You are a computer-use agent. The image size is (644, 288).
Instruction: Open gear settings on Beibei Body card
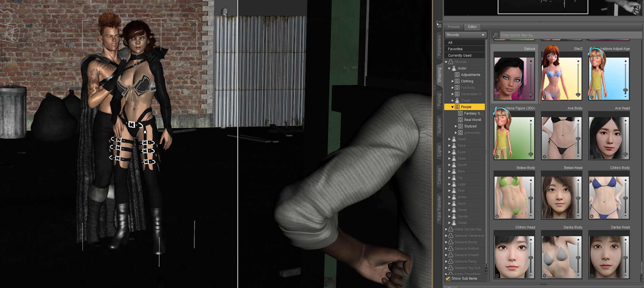(x=497, y=216)
